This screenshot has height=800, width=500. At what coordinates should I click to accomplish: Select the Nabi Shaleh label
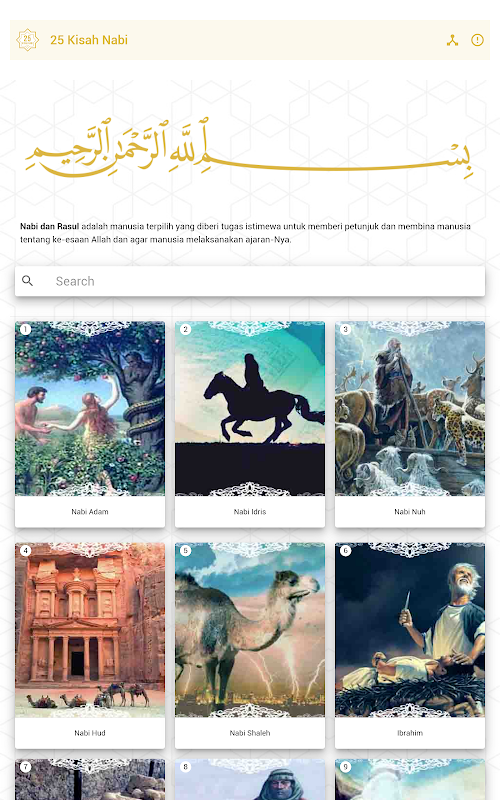pyautogui.click(x=250, y=733)
